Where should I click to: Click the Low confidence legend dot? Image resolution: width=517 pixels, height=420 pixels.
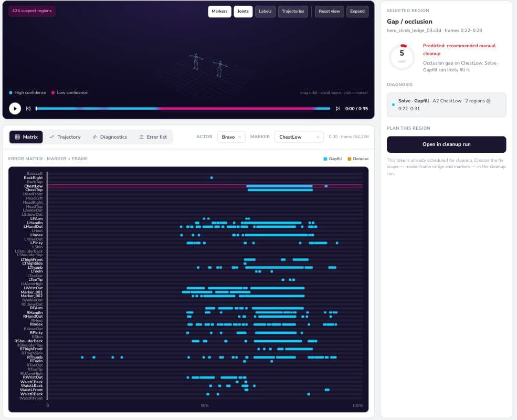(x=53, y=92)
